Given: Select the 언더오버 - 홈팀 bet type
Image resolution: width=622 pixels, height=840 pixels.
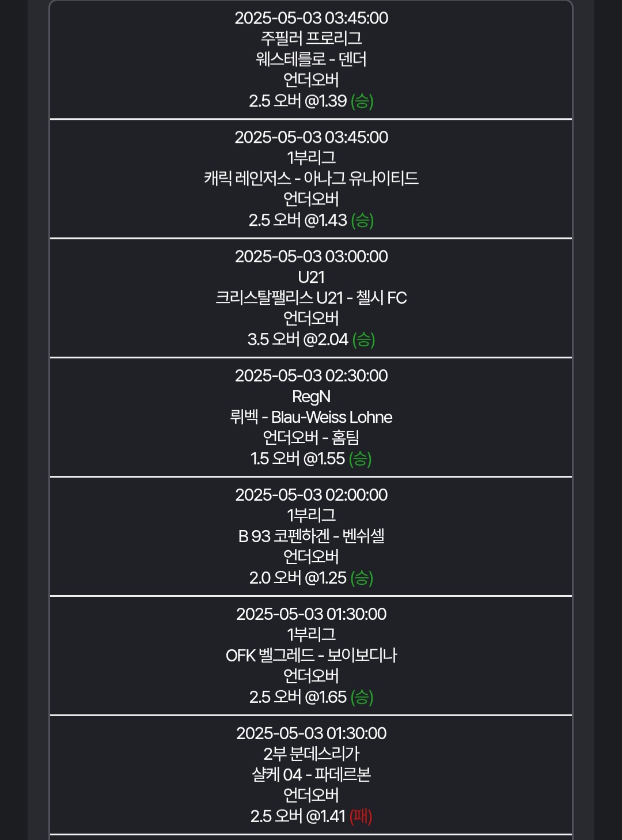Looking at the screenshot, I should pyautogui.click(x=311, y=438).
